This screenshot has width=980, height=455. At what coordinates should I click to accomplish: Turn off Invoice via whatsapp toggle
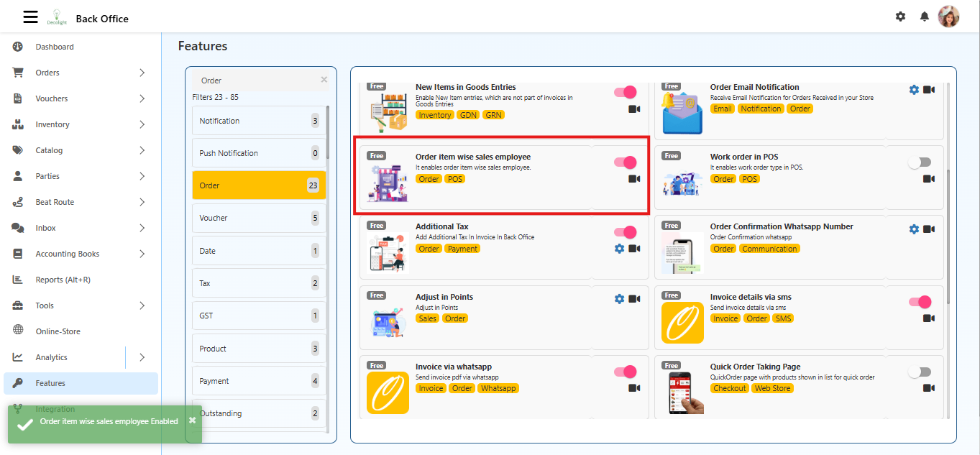626,372
